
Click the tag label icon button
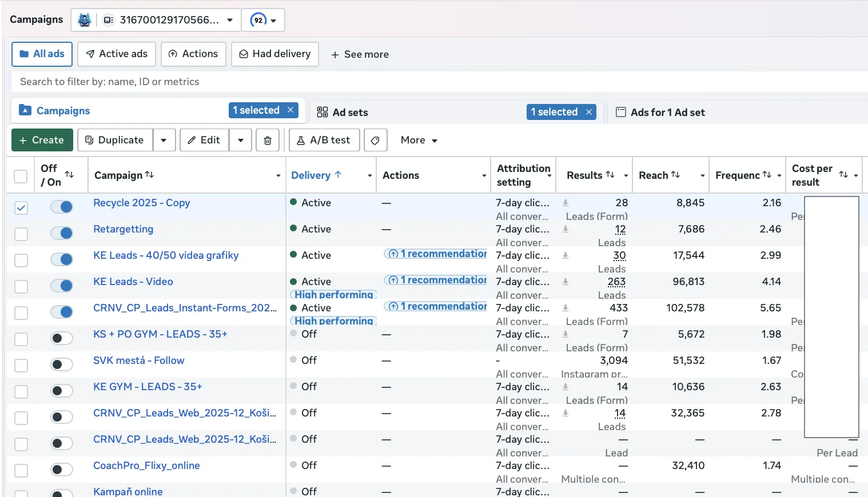point(375,140)
